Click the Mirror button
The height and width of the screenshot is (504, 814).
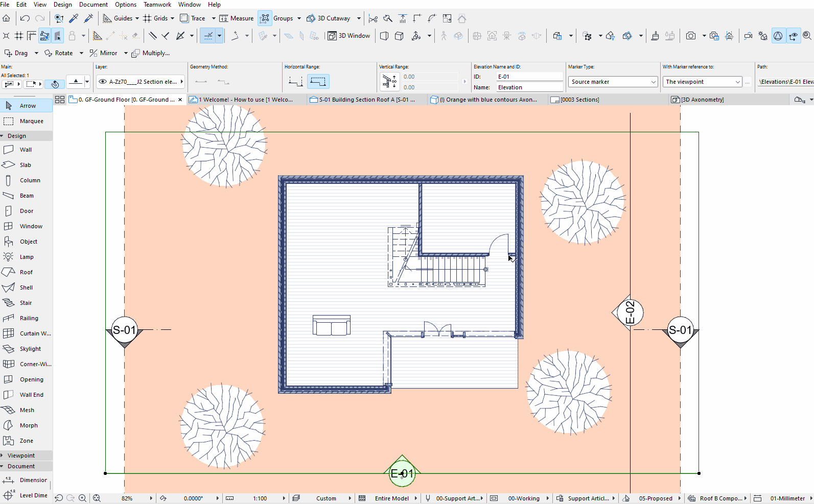coord(104,53)
